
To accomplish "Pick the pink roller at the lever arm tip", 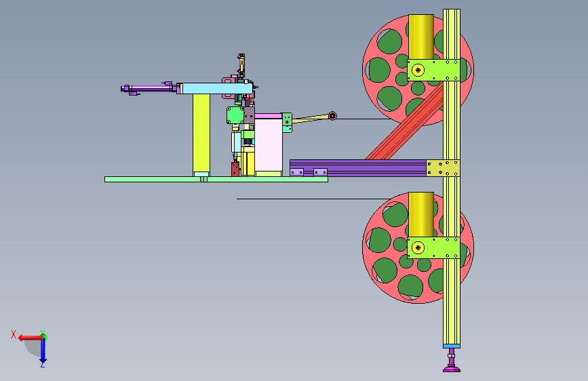I will (x=332, y=116).
